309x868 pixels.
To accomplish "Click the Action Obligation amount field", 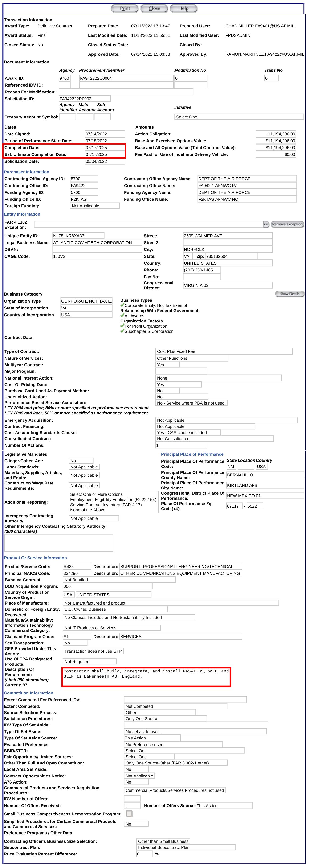I will tap(276, 134).
